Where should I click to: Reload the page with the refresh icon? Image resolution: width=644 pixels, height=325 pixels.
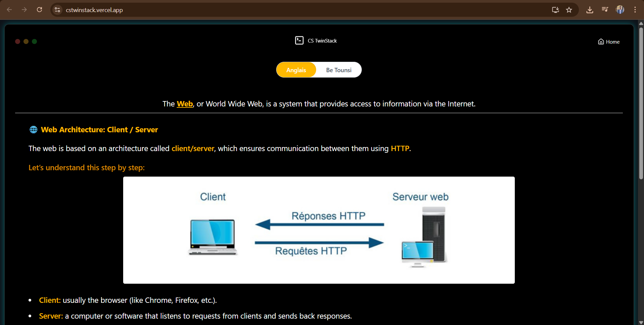pos(39,10)
